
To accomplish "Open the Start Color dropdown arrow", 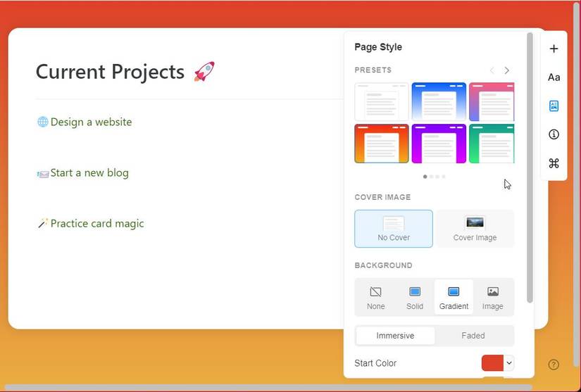I will click(508, 363).
